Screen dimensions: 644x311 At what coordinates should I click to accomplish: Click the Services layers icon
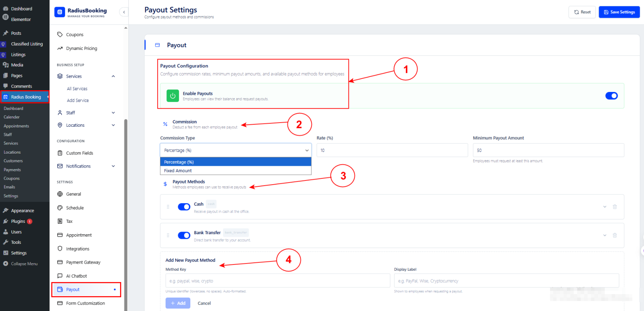click(x=60, y=76)
